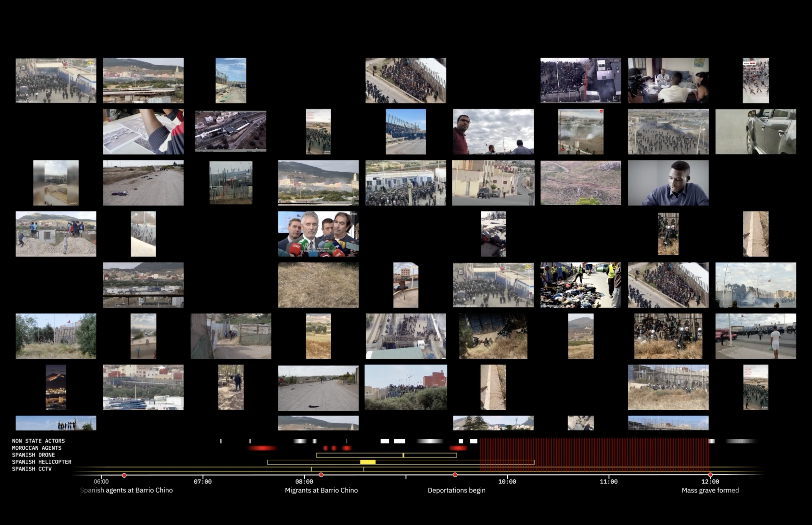This screenshot has width=812, height=525.
Task: Open red-shirt man against cloudy sky thumbnail
Action: pos(493,132)
